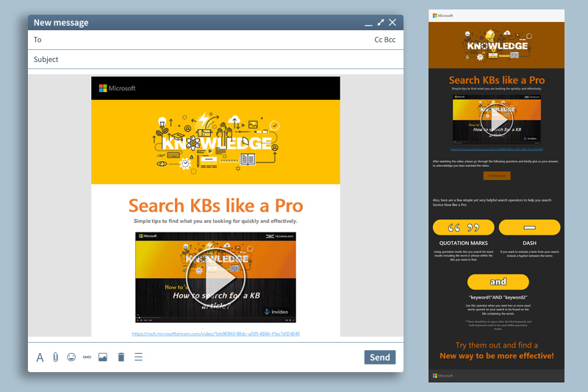Open the Microsoft Stream video link
Screen dimensions: 588x392
pos(215,334)
